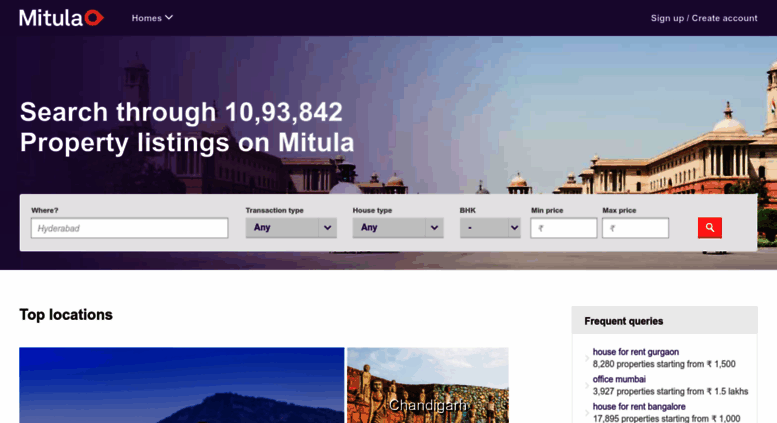Open Sign up / Create account
This screenshot has width=777, height=423.
point(704,18)
